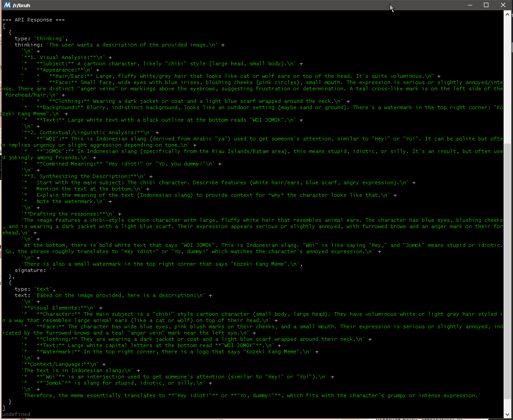Viewport: 513px width, 420px height.
Task: Click the scrollbar down arrow
Action: pyautogui.click(x=508, y=414)
